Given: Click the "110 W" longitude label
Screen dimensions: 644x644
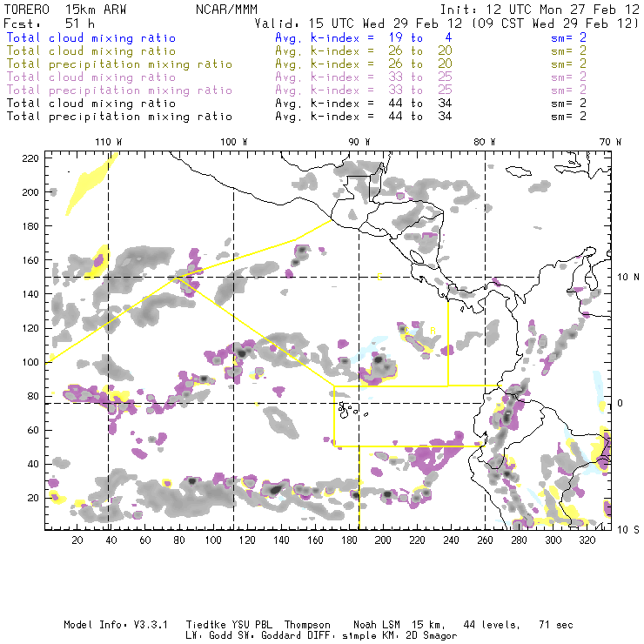Looking at the screenshot, I should tap(109, 142).
